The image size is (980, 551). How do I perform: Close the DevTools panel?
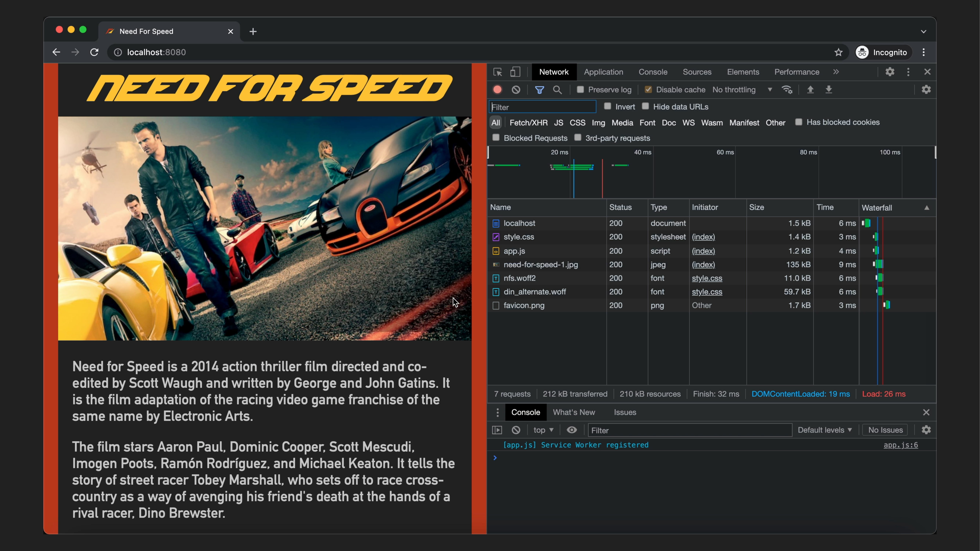(x=927, y=72)
